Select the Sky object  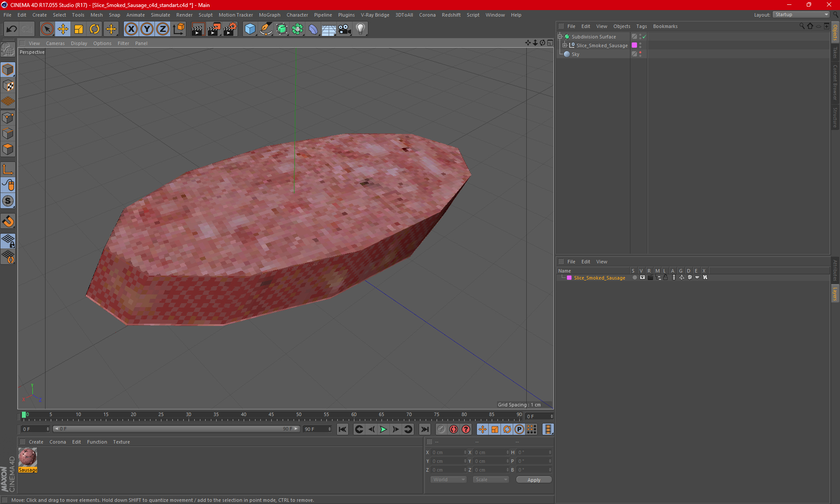pos(575,54)
